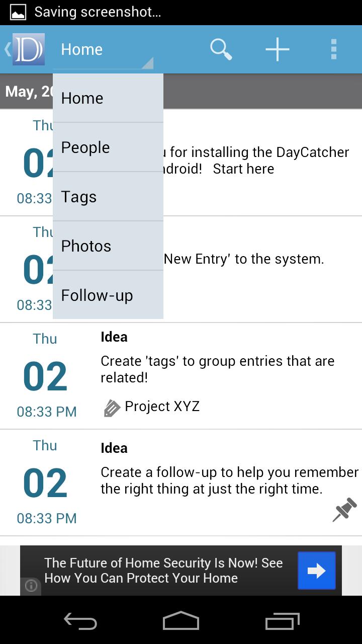This screenshot has width=362, height=644.
Task: Tap the plus icon to add new entry
Action: 277,49
